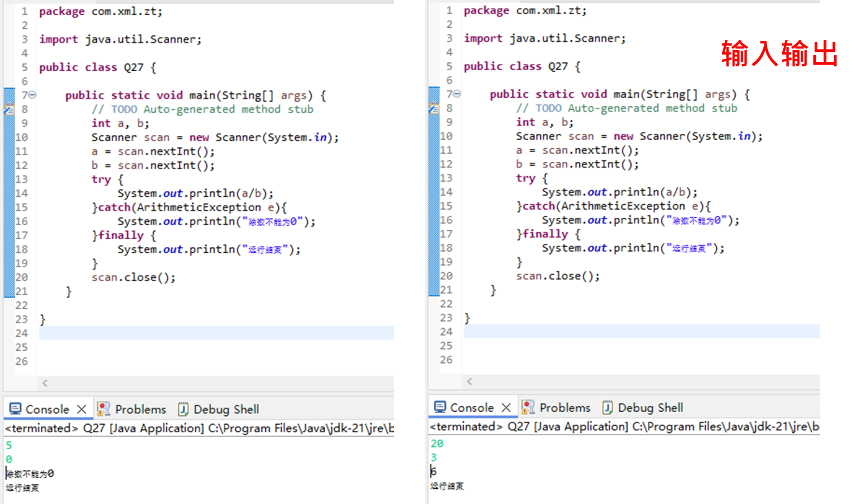Click console output 6 in right console
Screen dimensions: 858x504
coord(434,471)
